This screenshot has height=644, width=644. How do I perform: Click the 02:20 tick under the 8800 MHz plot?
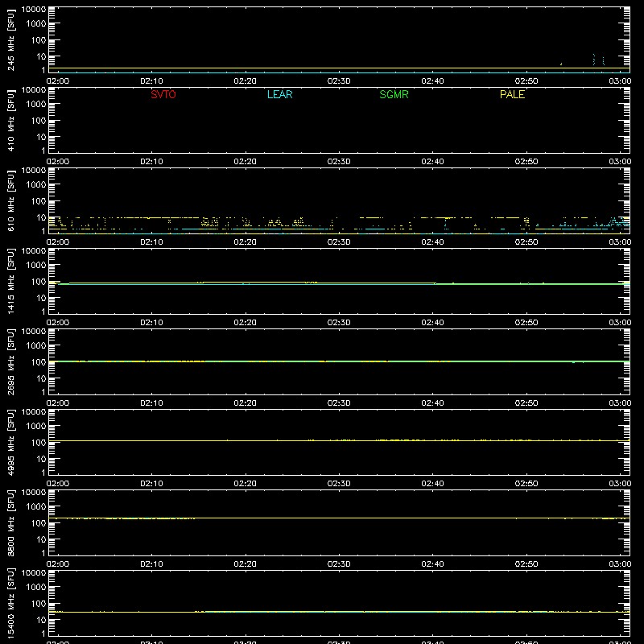pos(246,564)
